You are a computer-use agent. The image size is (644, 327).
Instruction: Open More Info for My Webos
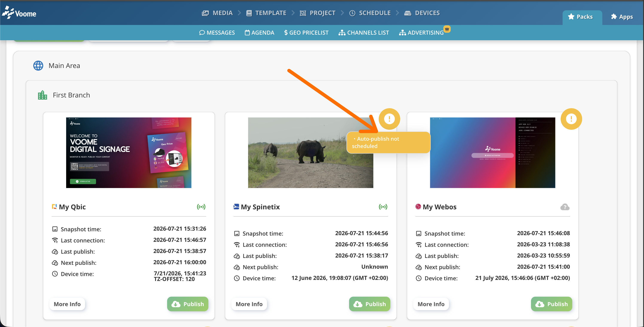(x=431, y=304)
